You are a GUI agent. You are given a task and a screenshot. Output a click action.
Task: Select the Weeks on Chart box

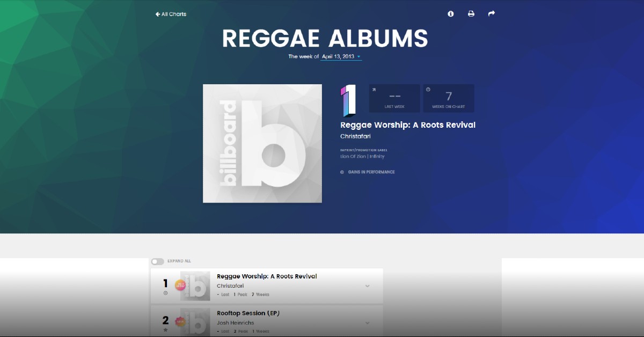449,98
